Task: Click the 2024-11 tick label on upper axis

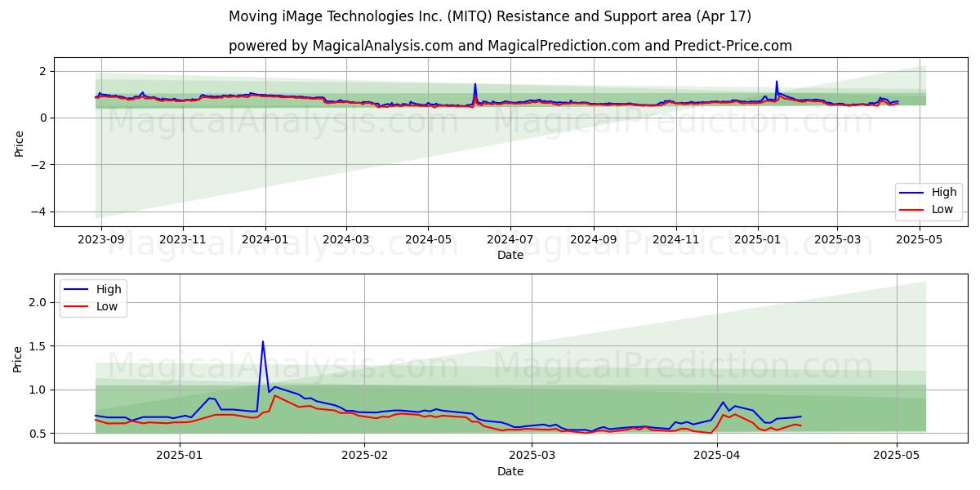Action: (675, 240)
